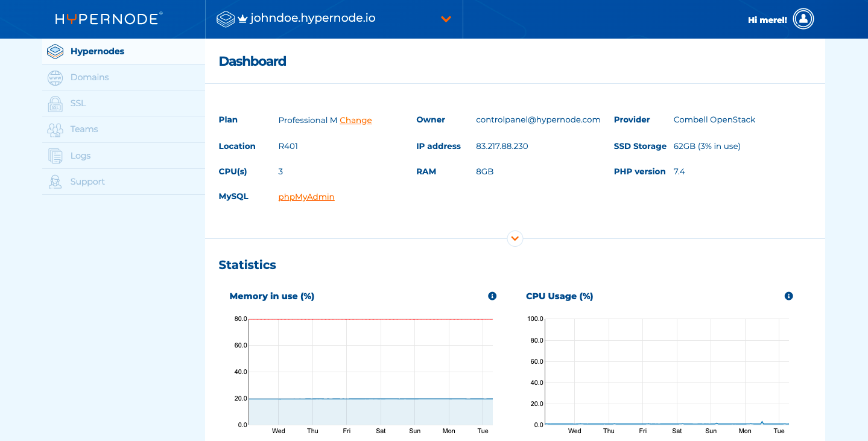Select the IP address 83.217.88.230 text
The height and width of the screenshot is (441, 868).
click(502, 146)
